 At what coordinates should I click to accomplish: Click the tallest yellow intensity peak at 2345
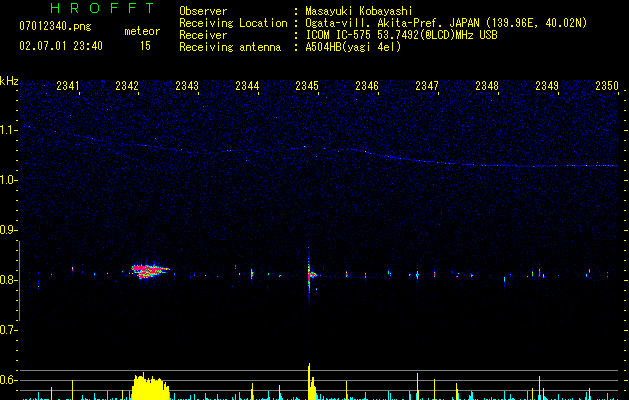[x=309, y=381]
